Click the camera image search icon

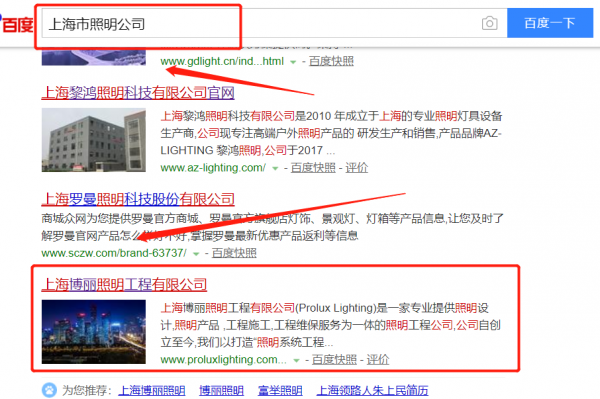489,23
